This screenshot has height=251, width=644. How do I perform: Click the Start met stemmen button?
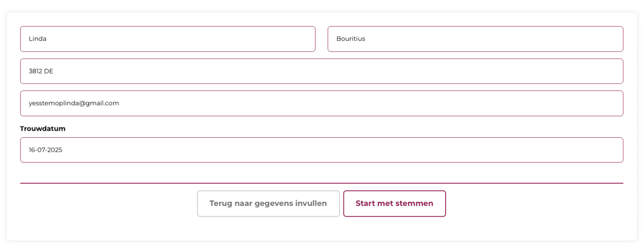(395, 204)
